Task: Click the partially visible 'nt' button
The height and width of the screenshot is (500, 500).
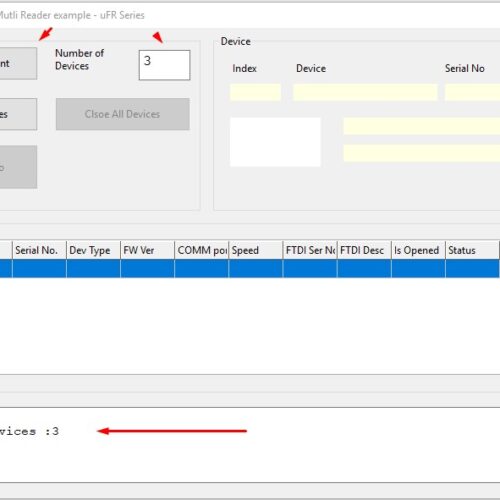Action: [18, 63]
